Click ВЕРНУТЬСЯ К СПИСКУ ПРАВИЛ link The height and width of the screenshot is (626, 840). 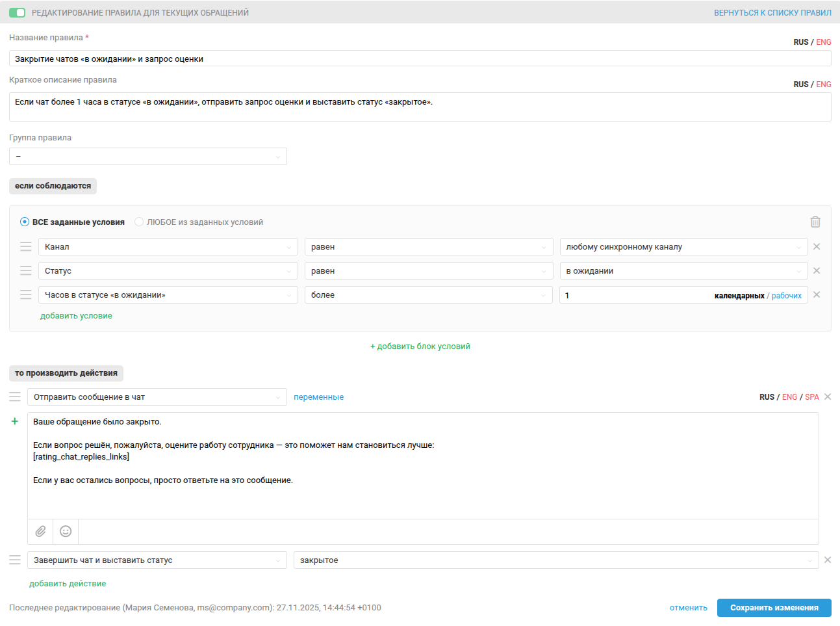coord(772,12)
